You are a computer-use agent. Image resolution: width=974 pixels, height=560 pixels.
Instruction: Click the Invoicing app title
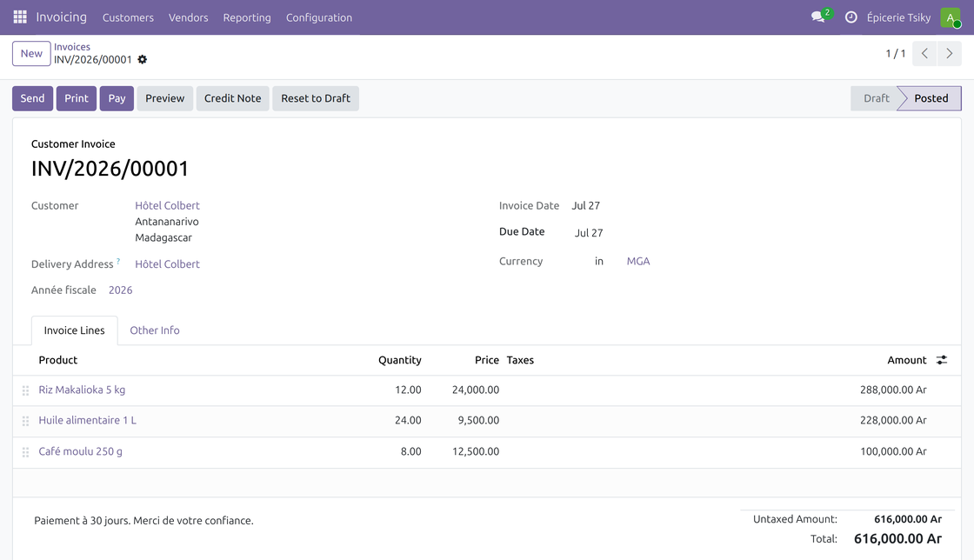click(62, 17)
